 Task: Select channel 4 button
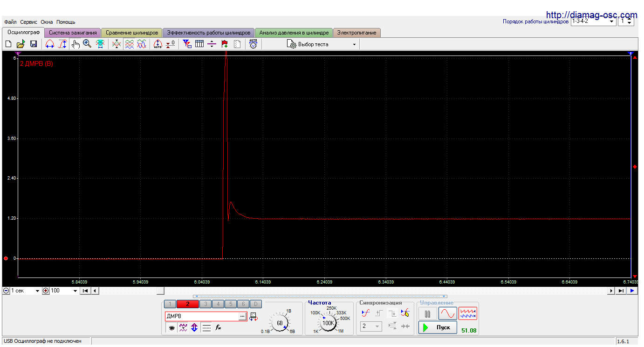[218, 304]
